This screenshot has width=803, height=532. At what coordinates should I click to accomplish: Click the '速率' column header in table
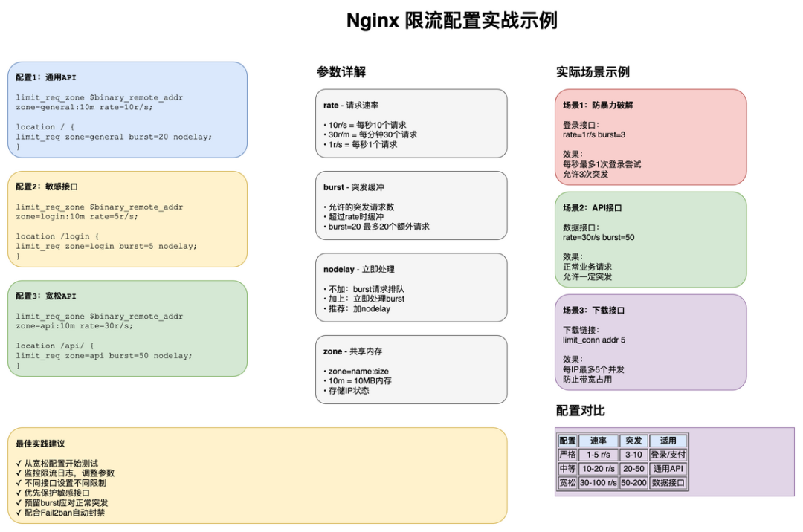[598, 441]
